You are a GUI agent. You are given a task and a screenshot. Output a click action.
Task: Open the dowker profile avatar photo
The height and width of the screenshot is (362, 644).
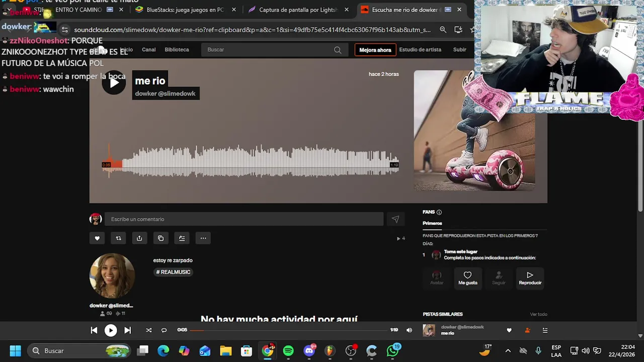click(x=112, y=276)
